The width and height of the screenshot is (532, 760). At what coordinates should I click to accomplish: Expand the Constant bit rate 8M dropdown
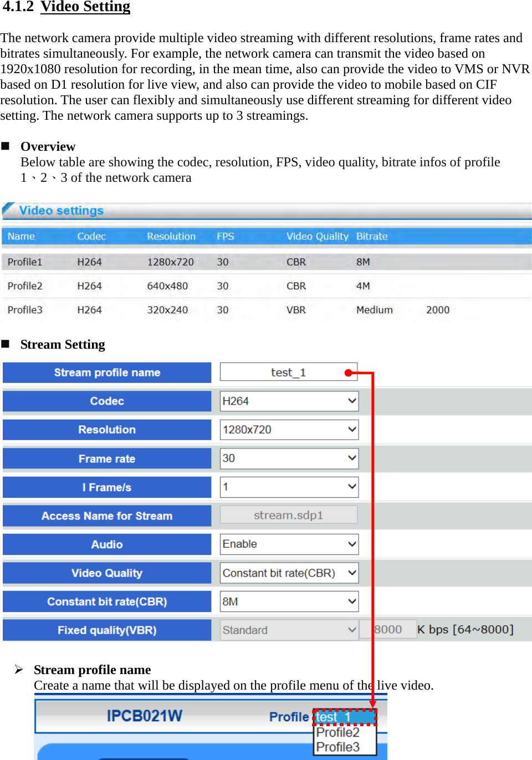click(x=289, y=601)
